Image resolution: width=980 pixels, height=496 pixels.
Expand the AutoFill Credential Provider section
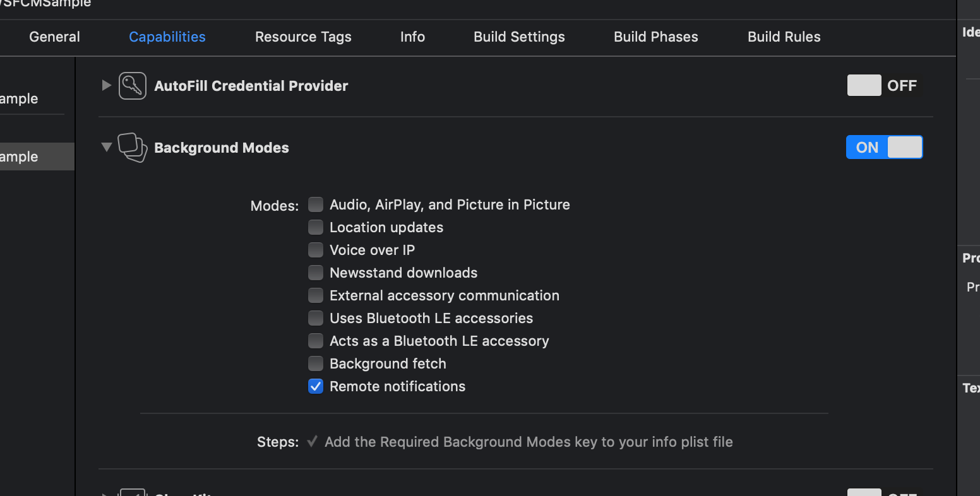point(106,85)
